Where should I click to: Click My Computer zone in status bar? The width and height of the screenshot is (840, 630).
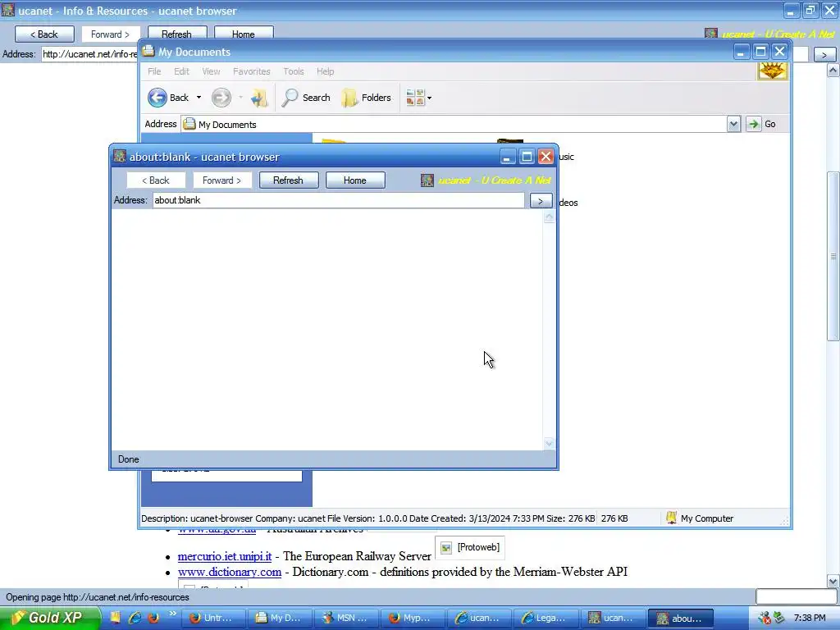coord(700,518)
